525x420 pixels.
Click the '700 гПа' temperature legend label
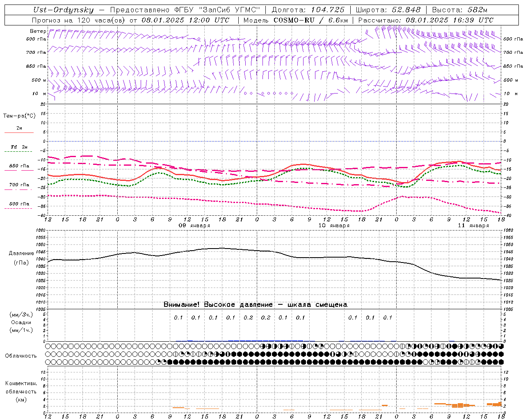coord(19,185)
